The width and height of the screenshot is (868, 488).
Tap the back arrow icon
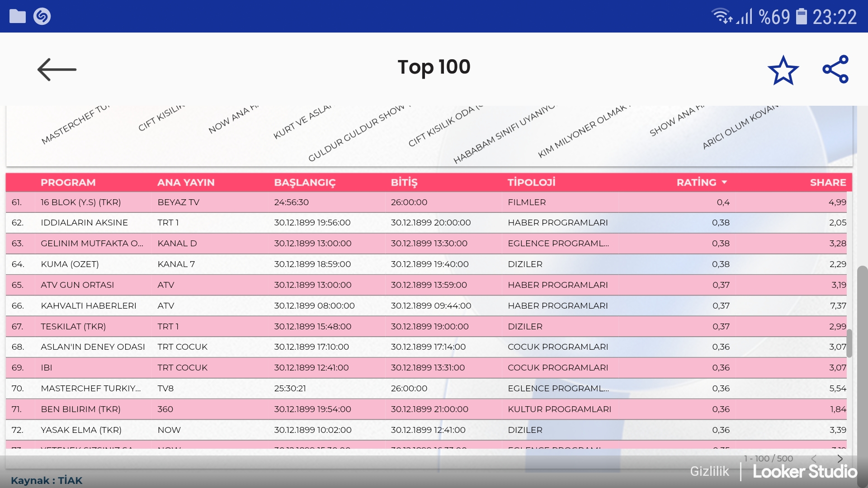[x=57, y=70]
